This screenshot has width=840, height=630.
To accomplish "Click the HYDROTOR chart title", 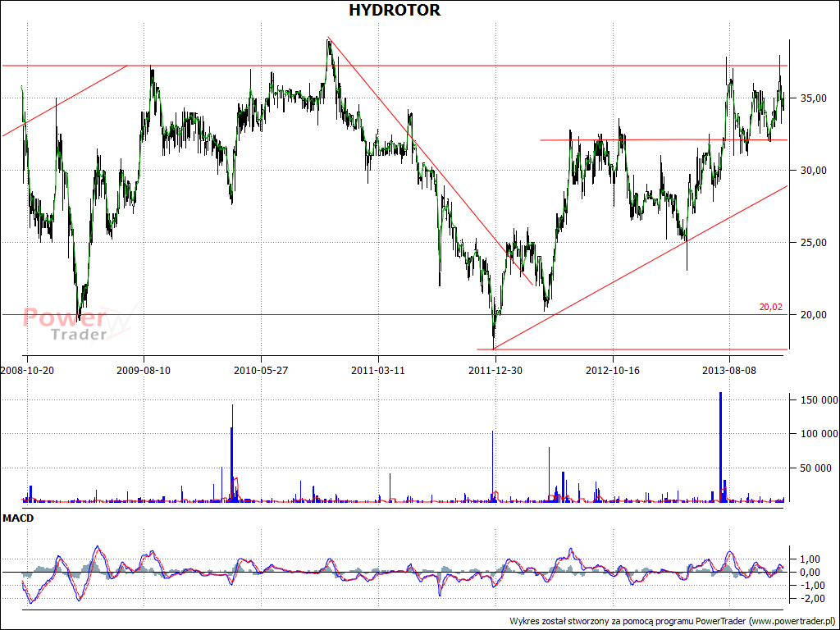I will pos(395,10).
